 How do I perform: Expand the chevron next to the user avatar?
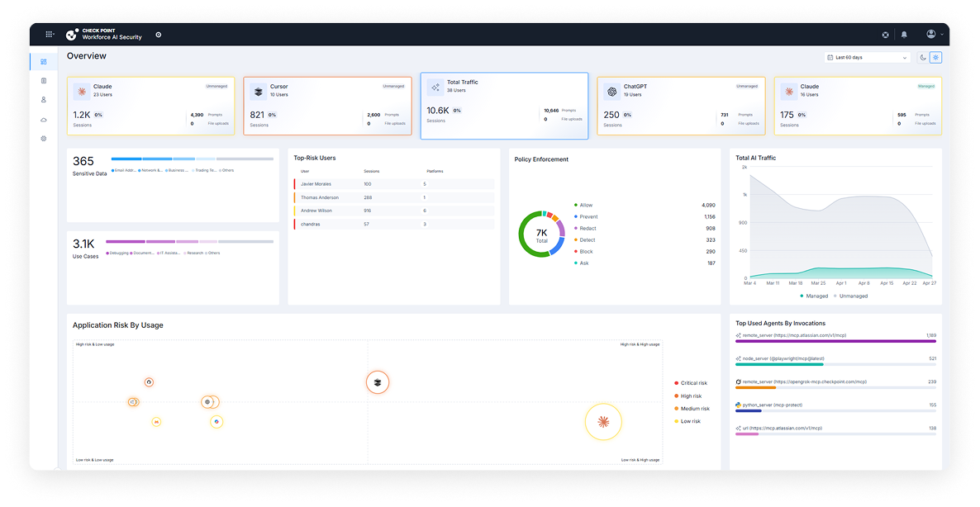point(942,35)
